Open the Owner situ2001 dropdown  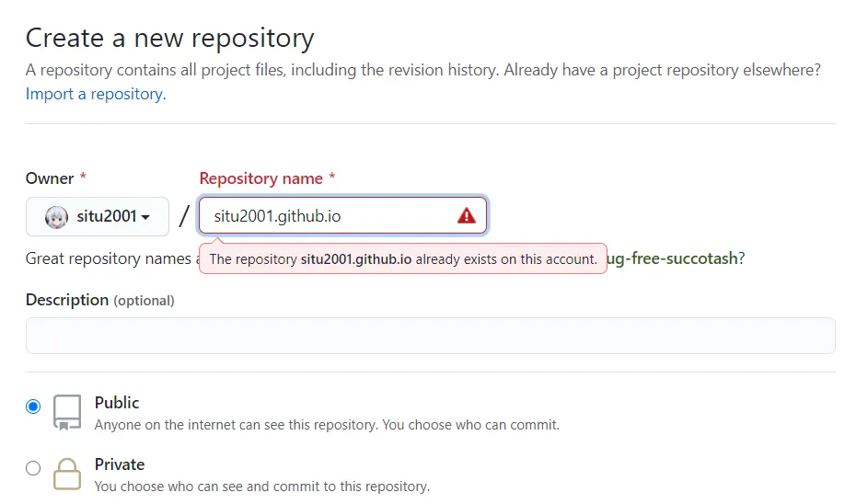(98, 217)
